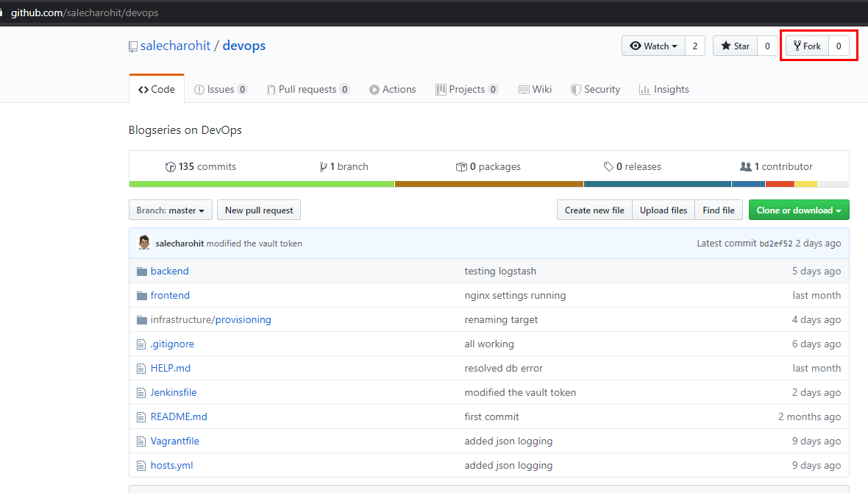Click the packages icon next to 0 packages

tap(461, 166)
